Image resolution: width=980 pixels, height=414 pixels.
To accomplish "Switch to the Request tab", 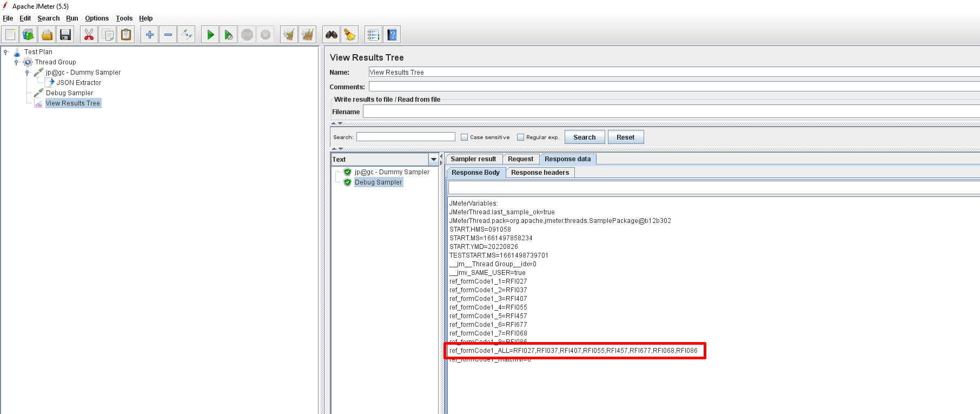I will click(x=520, y=159).
